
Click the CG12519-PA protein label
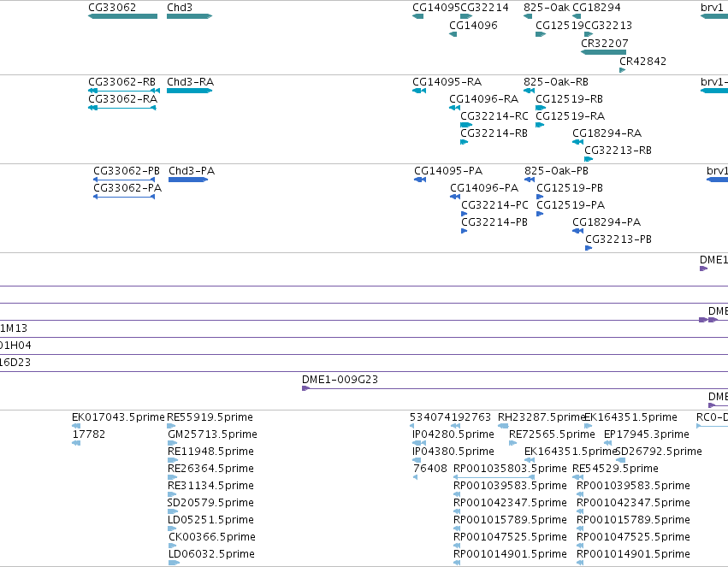(x=571, y=205)
